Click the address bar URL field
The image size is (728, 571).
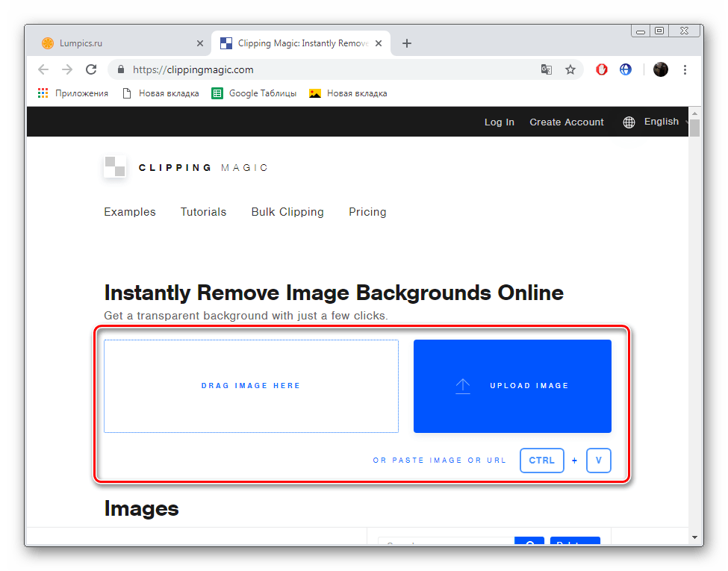329,69
